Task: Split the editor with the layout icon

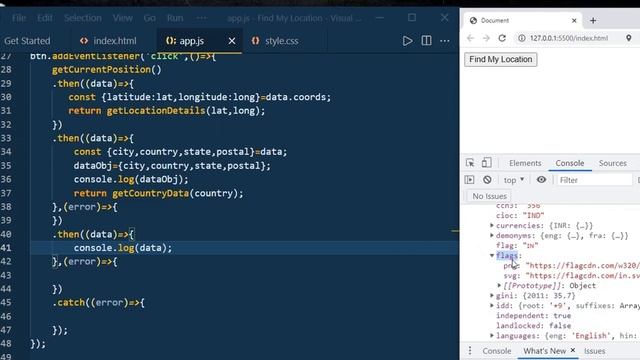Action: pyautogui.click(x=426, y=41)
